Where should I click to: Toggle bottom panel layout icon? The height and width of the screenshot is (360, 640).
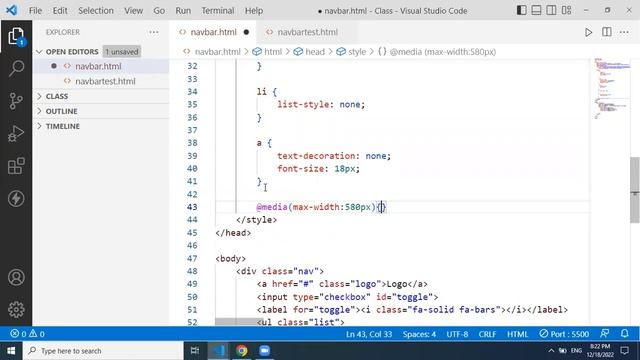click(536, 10)
